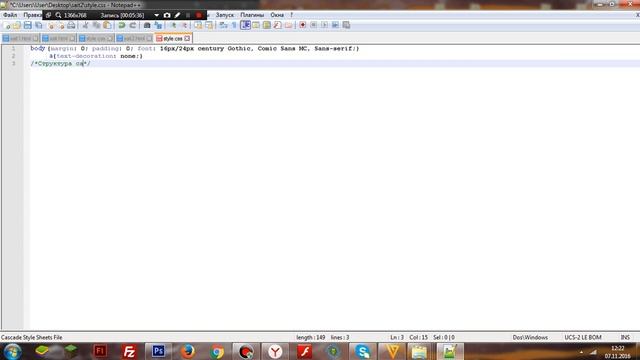
Task: Toggle synchronized horizontal scrolling icon
Action: (209, 26)
